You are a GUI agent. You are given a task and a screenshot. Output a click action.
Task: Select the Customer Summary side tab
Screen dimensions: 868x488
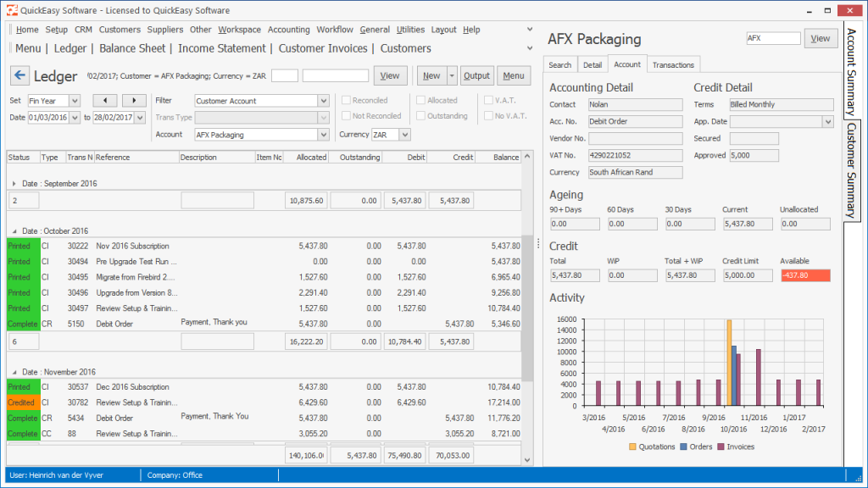851,169
